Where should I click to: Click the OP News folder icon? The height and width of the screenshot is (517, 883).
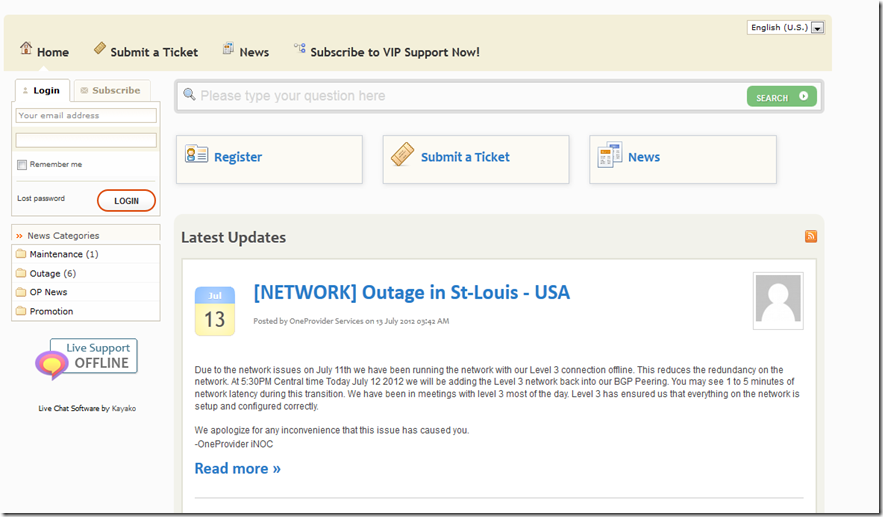pyautogui.click(x=21, y=292)
